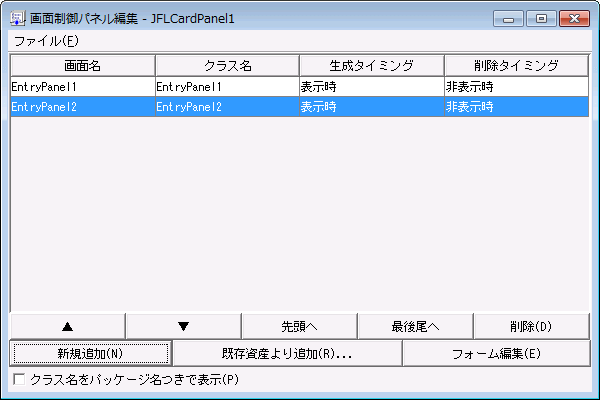Image resolution: width=600 pixels, height=400 pixels.
Task: Minimize the 画面制御パネル編集 window
Action: (x=509, y=18)
